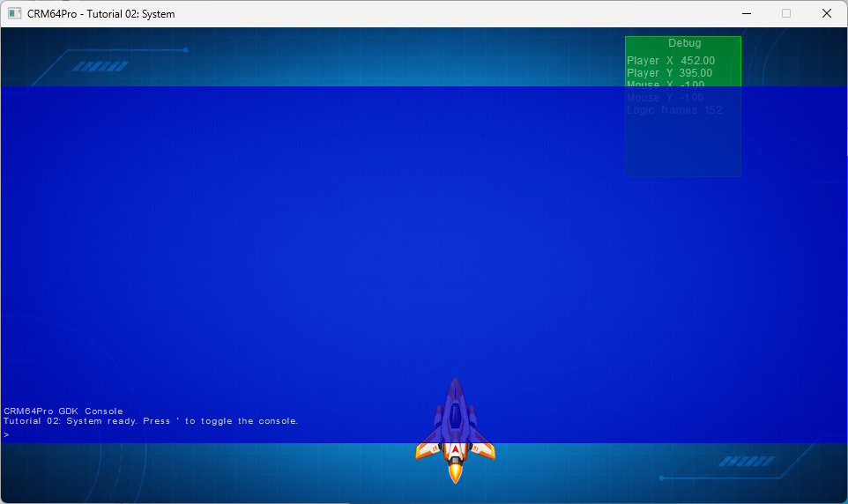Screen dimensions: 848x504
Task: Click the 'Player X 452.00' readout
Action: [x=671, y=61]
